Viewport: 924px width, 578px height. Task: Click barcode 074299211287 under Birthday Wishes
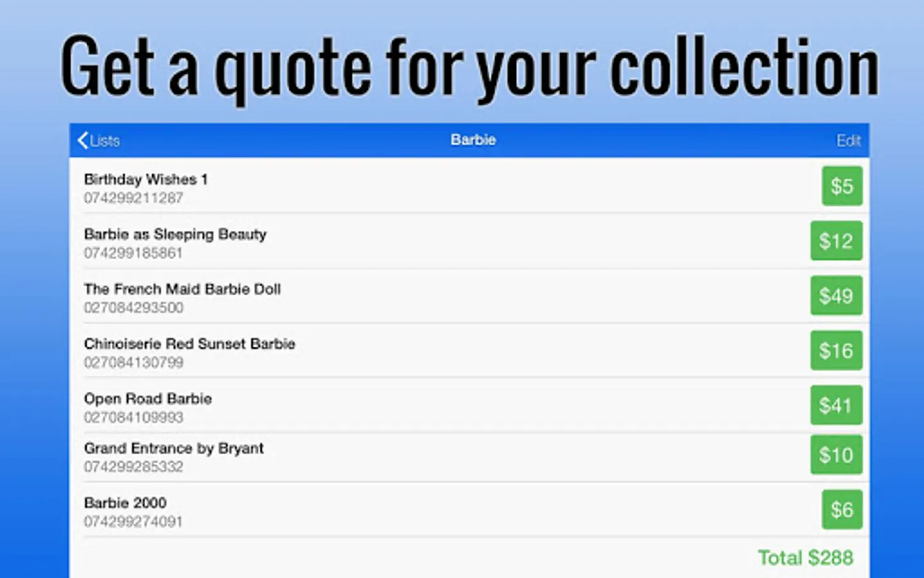point(133,198)
